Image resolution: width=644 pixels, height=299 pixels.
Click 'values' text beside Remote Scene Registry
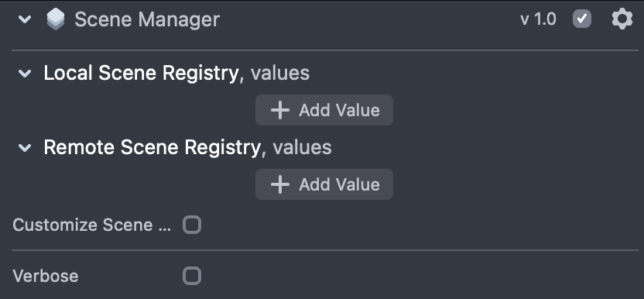(x=303, y=147)
